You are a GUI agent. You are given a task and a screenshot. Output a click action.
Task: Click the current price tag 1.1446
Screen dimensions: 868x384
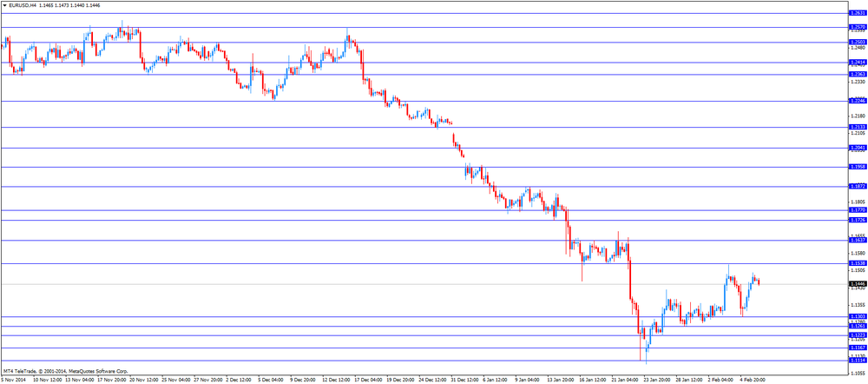pyautogui.click(x=857, y=284)
